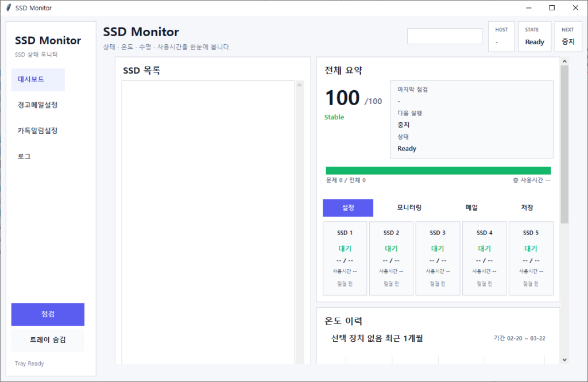This screenshot has width=588, height=382.
Task: Open the 저장 tab
Action: click(x=527, y=208)
